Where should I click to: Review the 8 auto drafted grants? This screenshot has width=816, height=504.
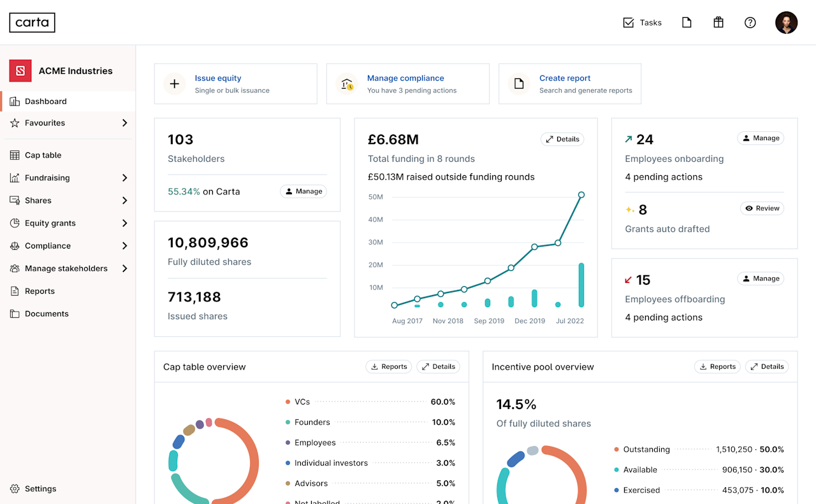click(x=762, y=208)
